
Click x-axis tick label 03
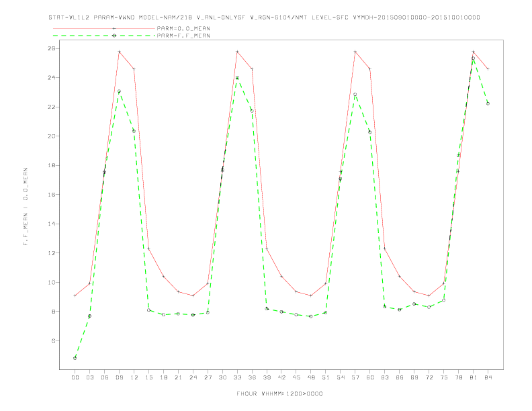89,377
